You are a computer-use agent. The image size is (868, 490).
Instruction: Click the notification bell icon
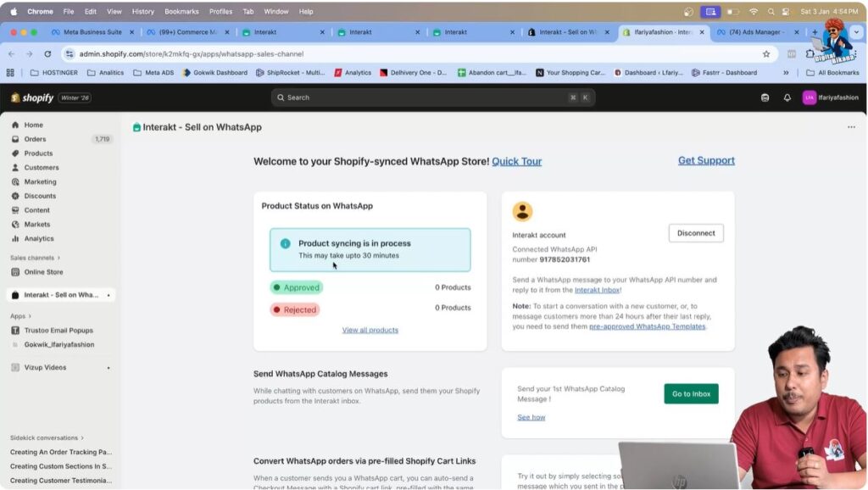[788, 97]
